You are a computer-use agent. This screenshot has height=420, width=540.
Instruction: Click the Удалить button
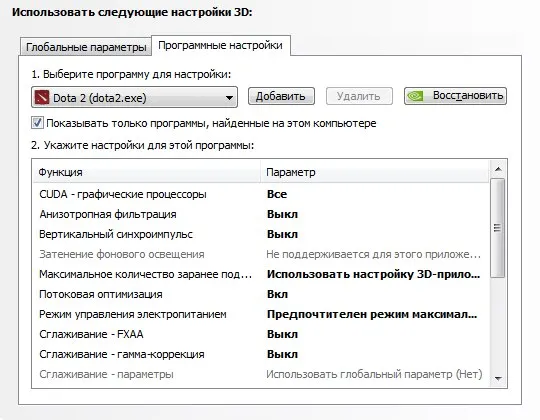pos(359,96)
